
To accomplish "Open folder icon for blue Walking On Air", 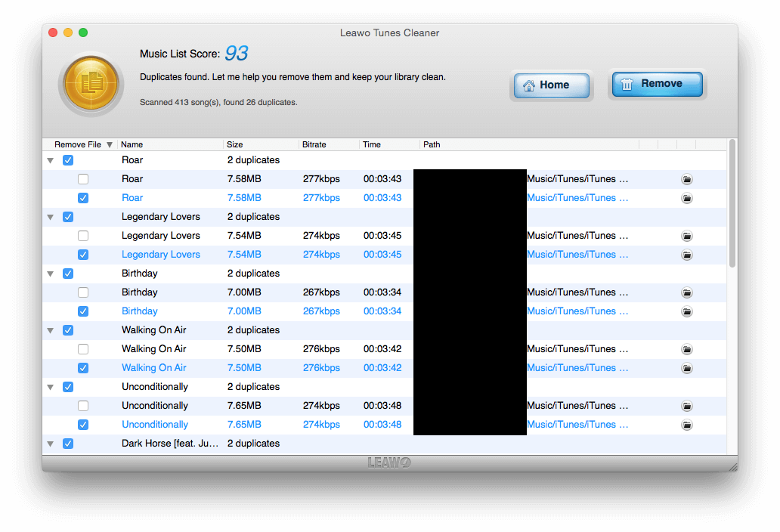I will point(686,368).
